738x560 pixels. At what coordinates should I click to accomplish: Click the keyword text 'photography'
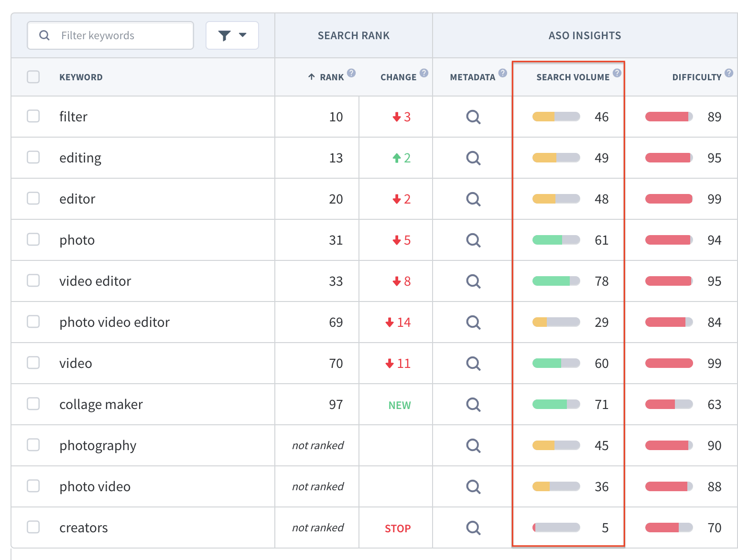[98, 445]
